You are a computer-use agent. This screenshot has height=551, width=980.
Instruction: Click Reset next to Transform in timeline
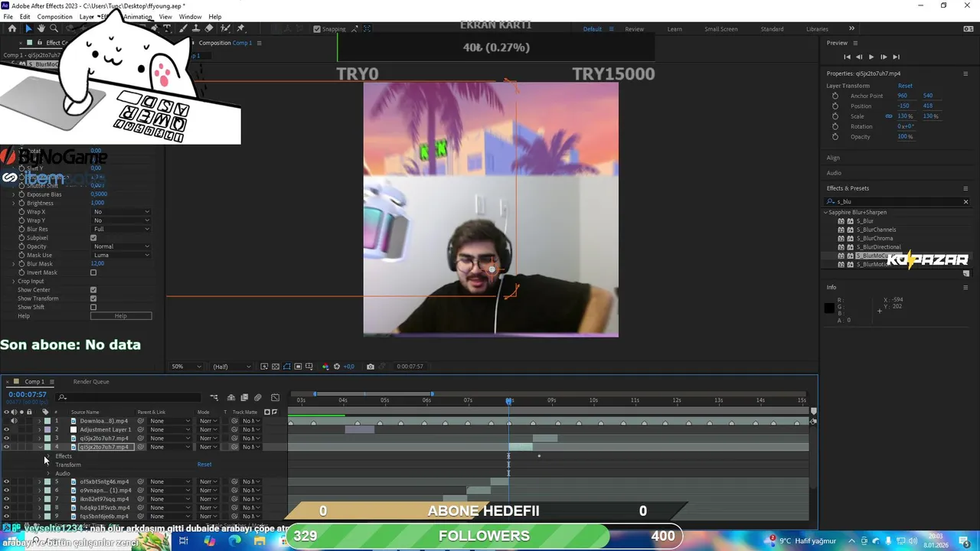tap(204, 465)
